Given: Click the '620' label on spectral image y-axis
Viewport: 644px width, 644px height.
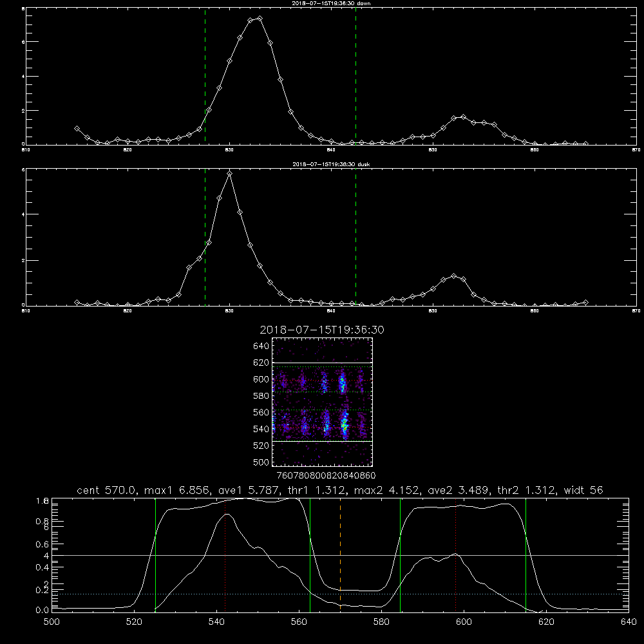Looking at the screenshot, I should click(261, 363).
